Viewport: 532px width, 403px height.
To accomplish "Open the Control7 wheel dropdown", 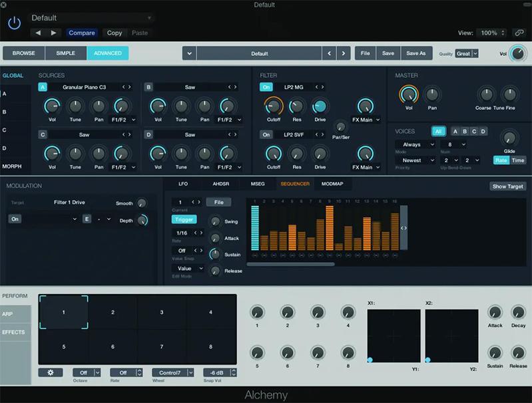I will coord(173,372).
